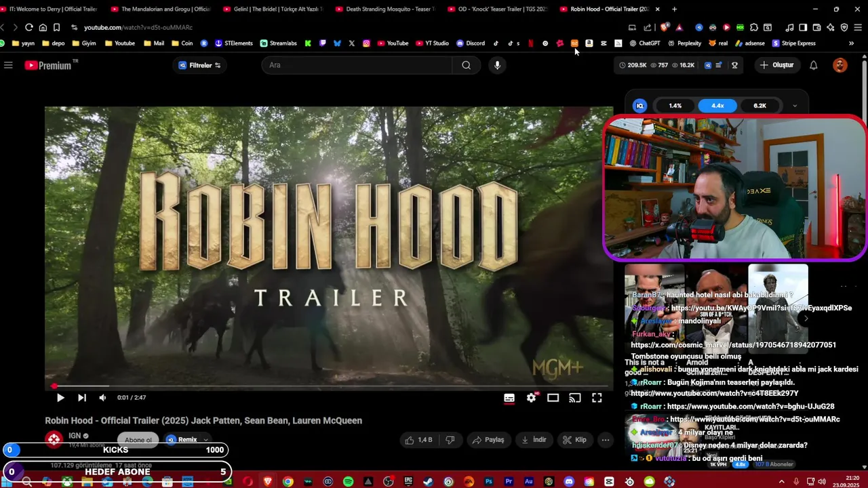Go to browser home page
Image resolution: width=868 pixels, height=488 pixels.
[43, 27]
